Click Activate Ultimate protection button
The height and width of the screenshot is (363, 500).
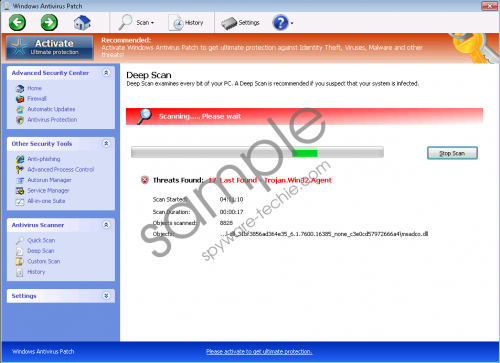(x=49, y=47)
